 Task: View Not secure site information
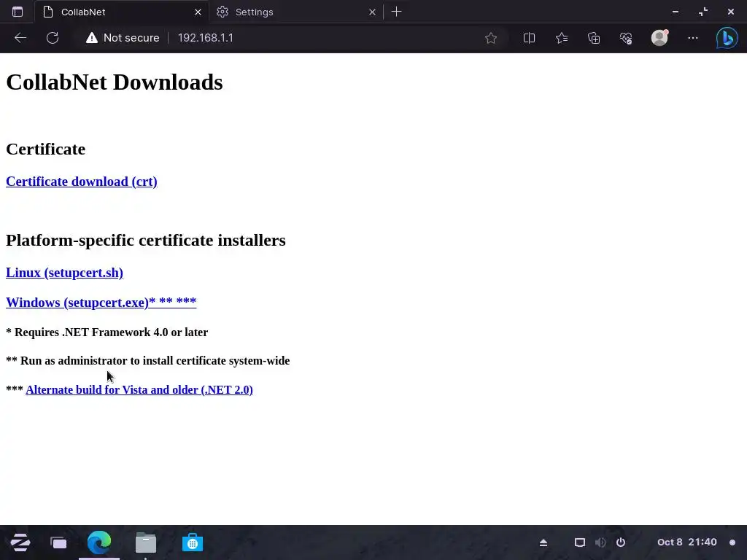[123, 38]
